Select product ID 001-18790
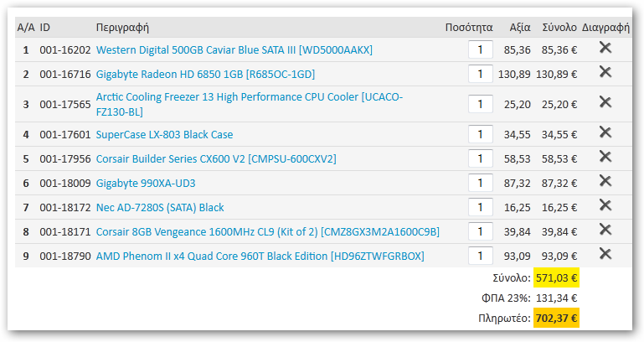This screenshot has width=644, height=342. tap(64, 256)
